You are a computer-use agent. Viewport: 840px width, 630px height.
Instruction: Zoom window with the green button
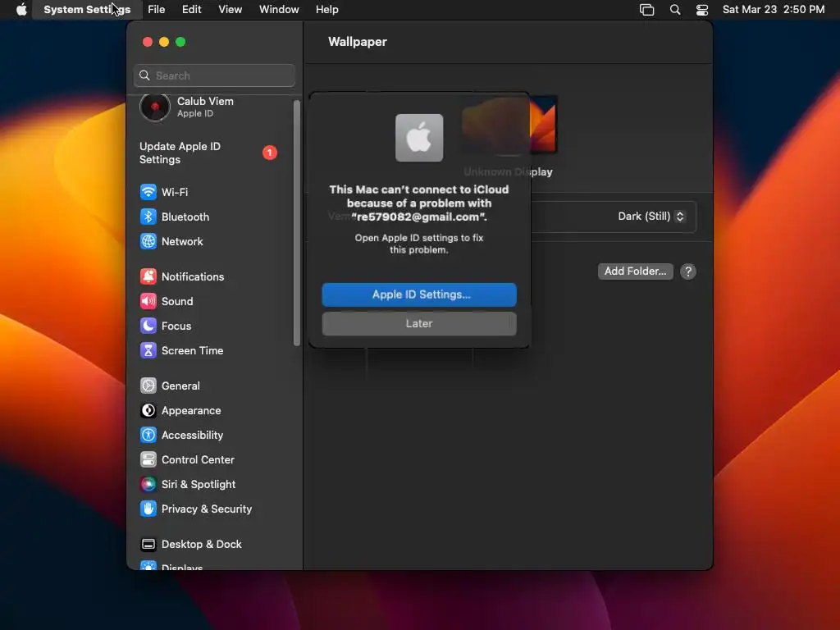click(x=180, y=42)
